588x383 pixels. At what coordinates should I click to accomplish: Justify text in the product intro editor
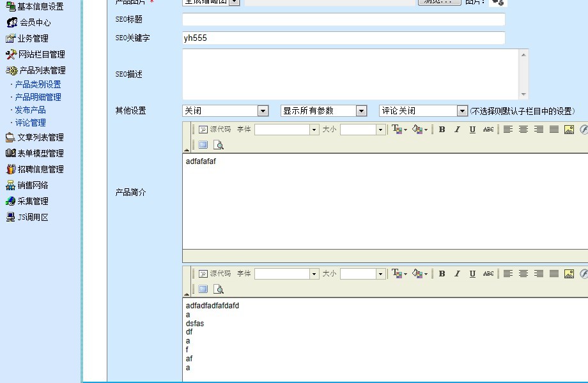tap(554, 130)
